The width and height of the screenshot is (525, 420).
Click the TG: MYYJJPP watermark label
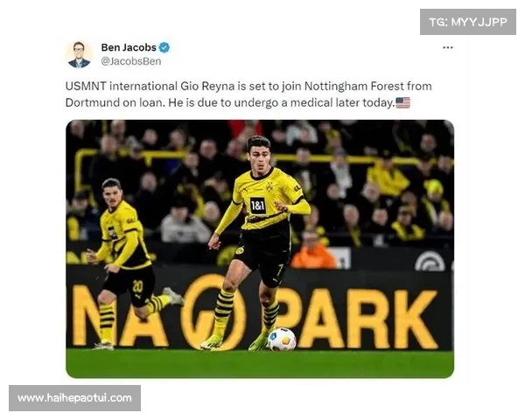click(468, 22)
